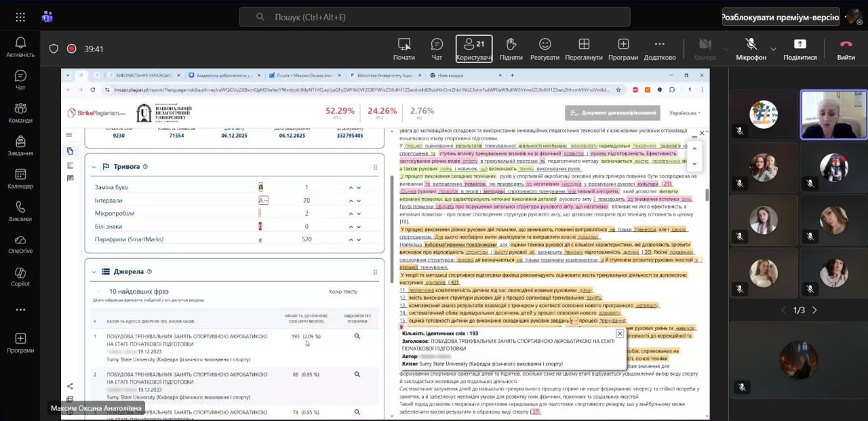Open Calendar in the Teams sidebar
Viewport: 868px width, 421px height.
point(20,178)
